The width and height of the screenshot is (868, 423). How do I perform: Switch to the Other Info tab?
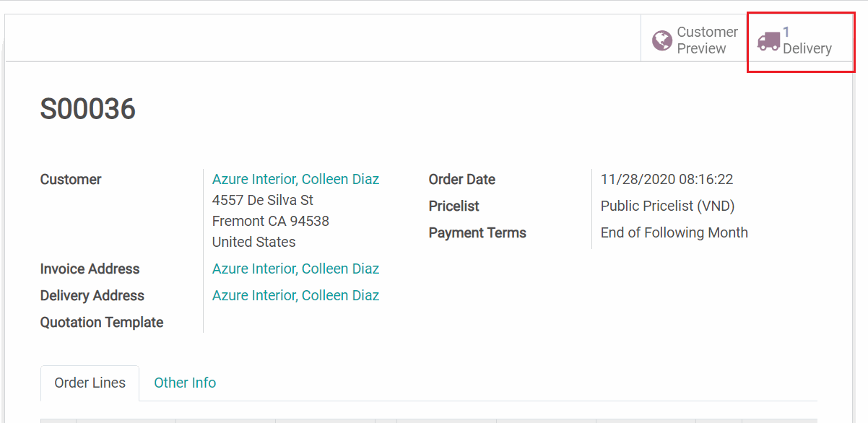point(185,383)
